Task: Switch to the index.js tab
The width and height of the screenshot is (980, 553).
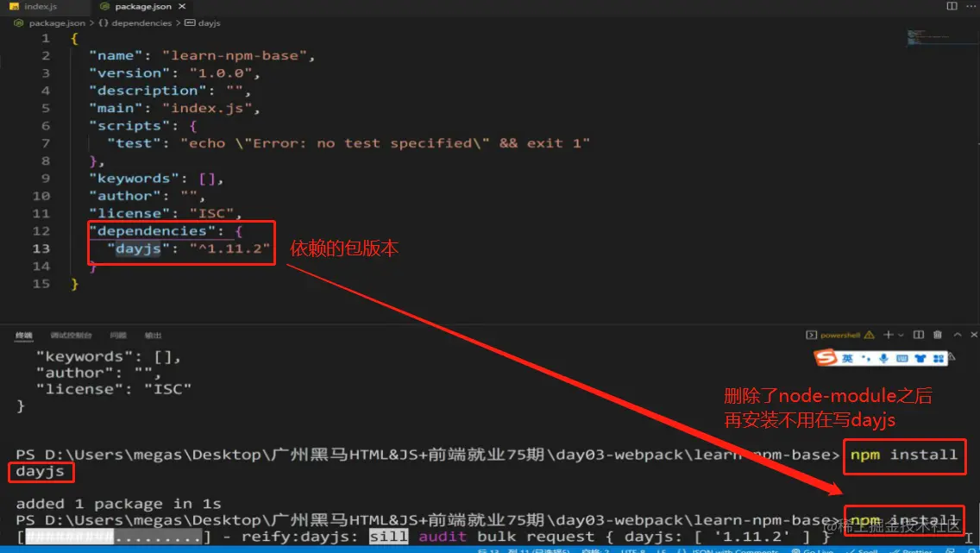Action: coord(39,6)
